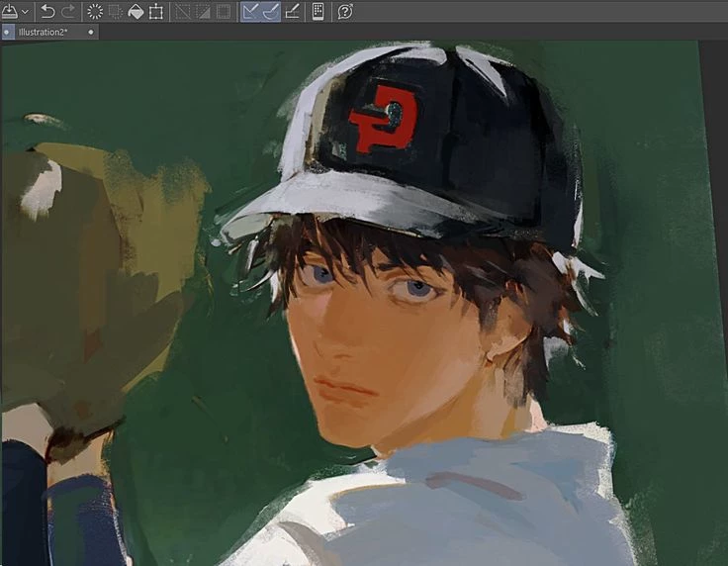Click the dot left of the Illustration2 tab
728x566 pixels.
pos(7,32)
